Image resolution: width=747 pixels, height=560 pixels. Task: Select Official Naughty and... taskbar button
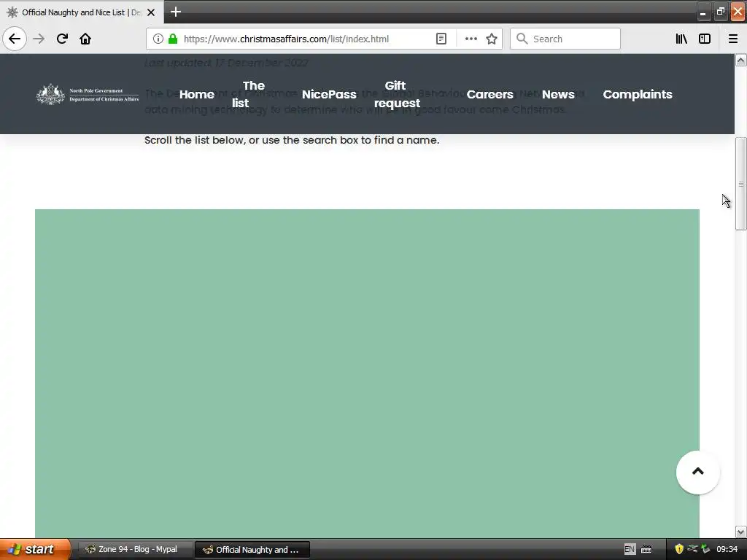click(252, 550)
